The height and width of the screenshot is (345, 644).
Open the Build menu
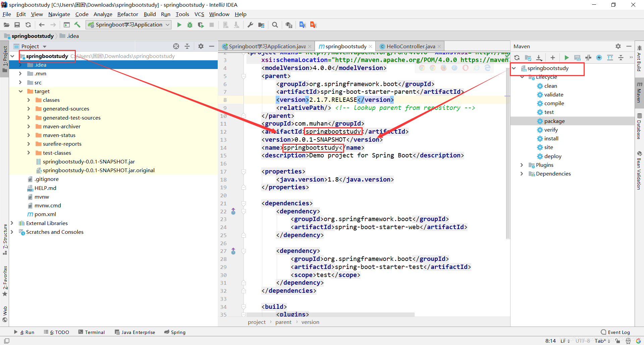click(150, 14)
